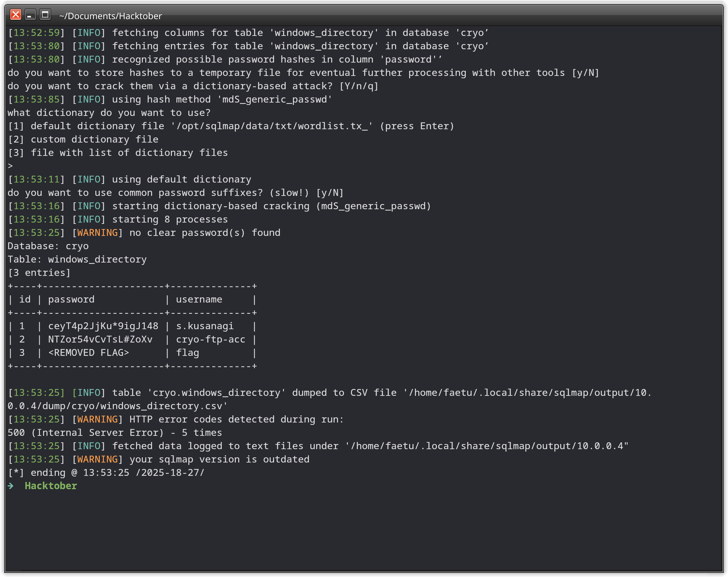Screen dimensions: 728x577
Task: Click the NTZor54vCvTsL#ZoXv password value
Action: pyautogui.click(x=100, y=339)
